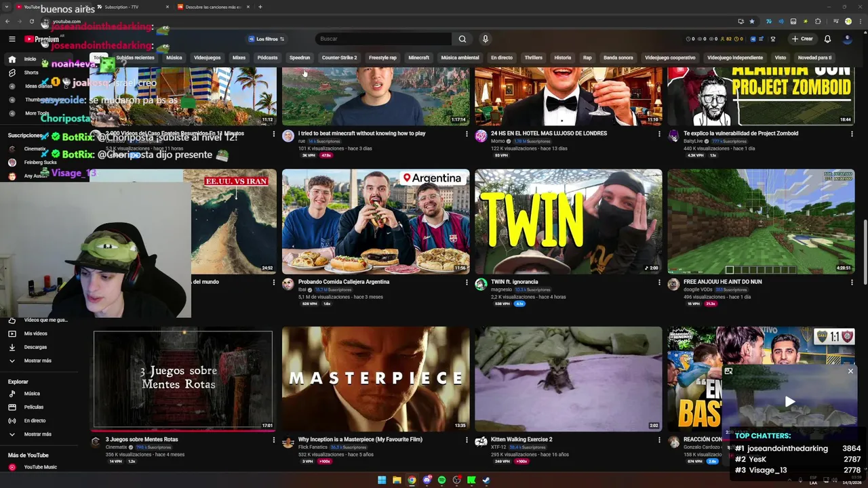The height and width of the screenshot is (488, 868).
Task: Select the Videojuegos filter chip
Action: (208, 58)
